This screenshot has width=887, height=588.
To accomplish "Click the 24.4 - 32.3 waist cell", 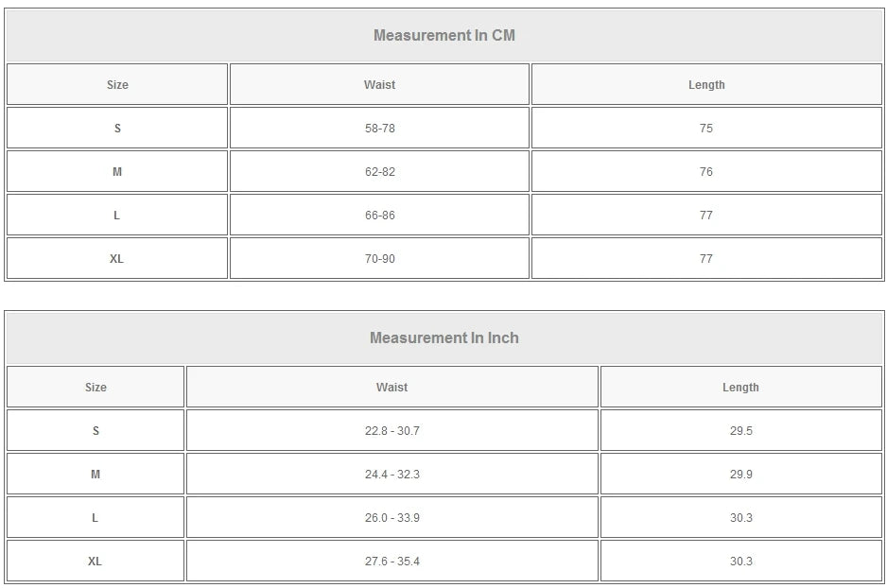I will tap(391, 475).
